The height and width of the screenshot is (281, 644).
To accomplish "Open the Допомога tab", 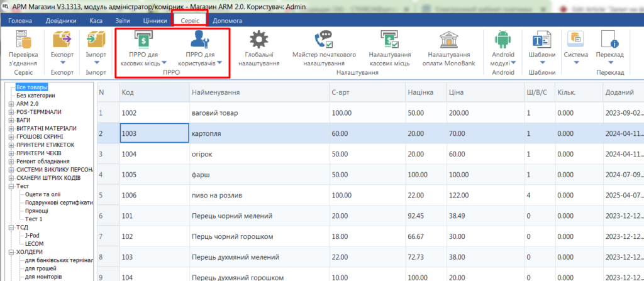I will [228, 21].
